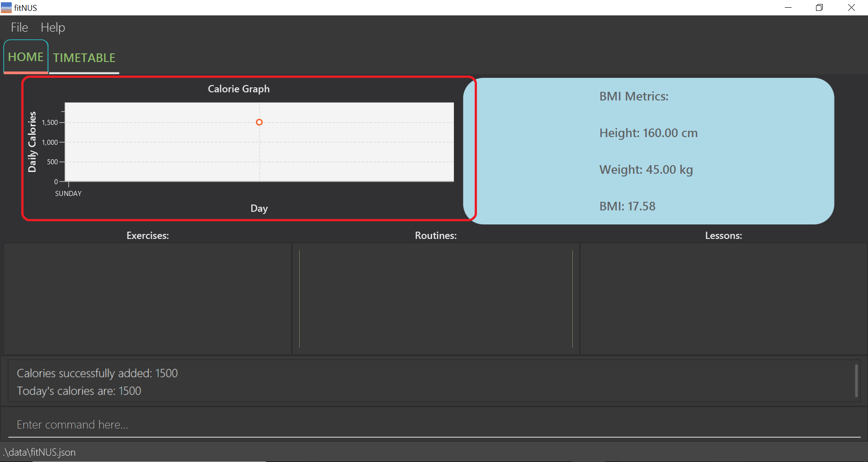The image size is (868, 462).
Task: Click 'Calories successfully added: 1500' message
Action: 97,373
